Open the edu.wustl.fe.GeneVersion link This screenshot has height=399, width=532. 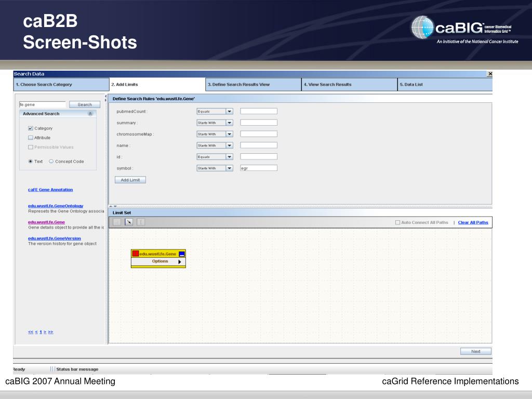click(55, 238)
